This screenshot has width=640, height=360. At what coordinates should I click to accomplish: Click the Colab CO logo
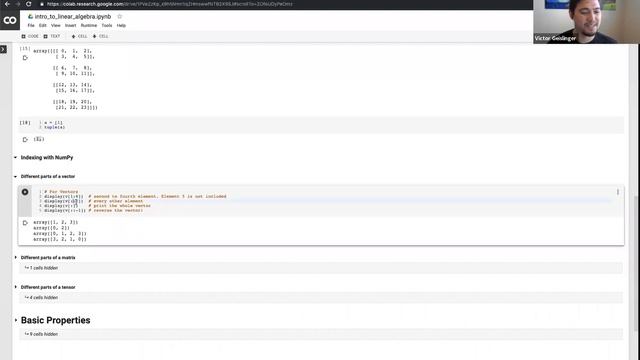[10, 20]
